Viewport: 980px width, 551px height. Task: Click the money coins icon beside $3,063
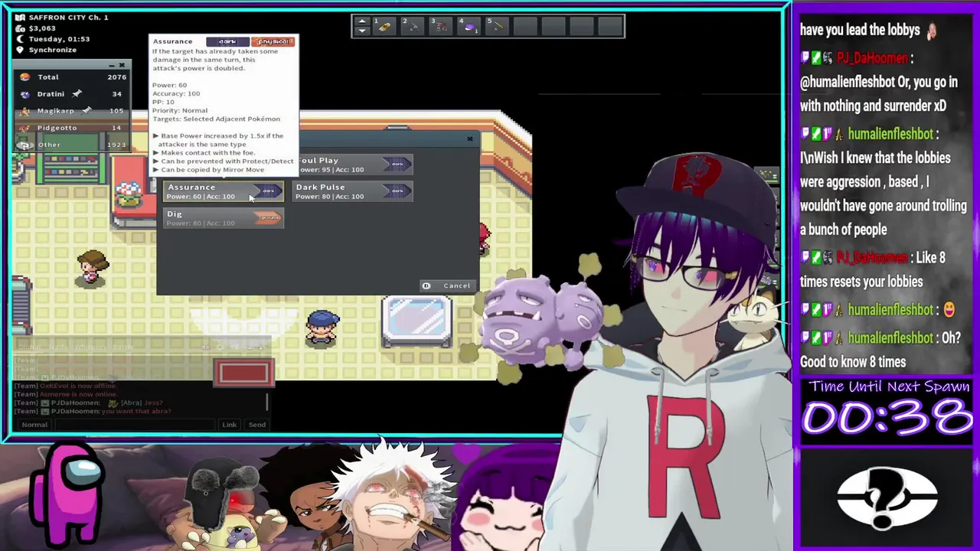click(x=20, y=28)
